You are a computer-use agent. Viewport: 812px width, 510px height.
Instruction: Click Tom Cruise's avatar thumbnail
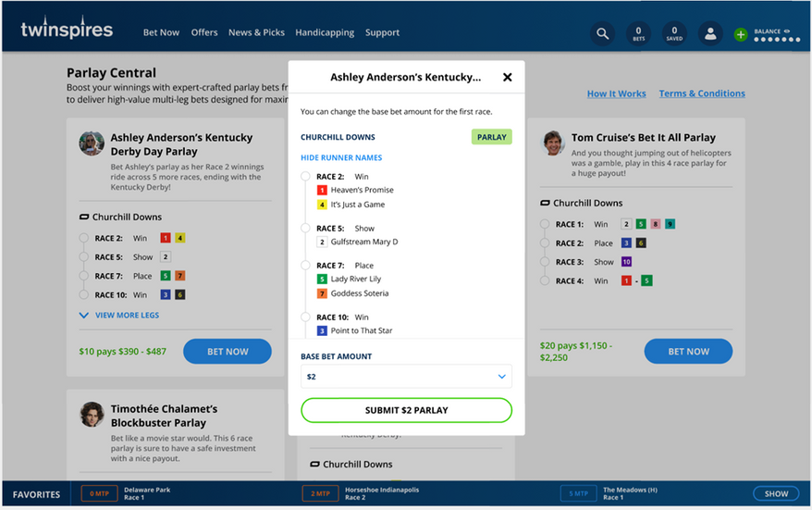pyautogui.click(x=553, y=143)
